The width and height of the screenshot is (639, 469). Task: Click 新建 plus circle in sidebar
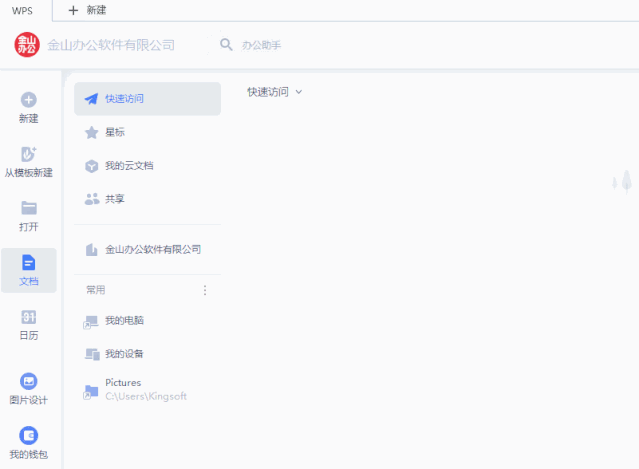click(x=29, y=108)
